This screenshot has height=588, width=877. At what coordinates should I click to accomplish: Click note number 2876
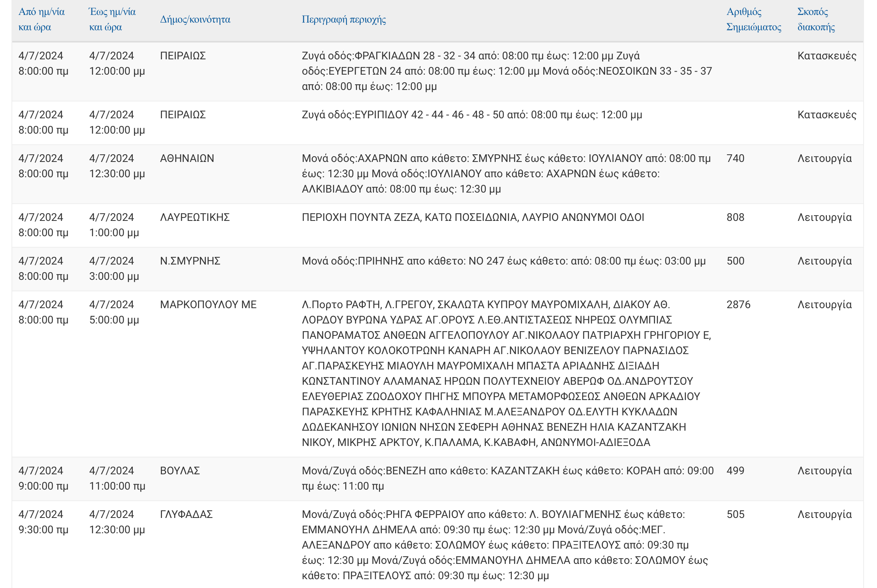point(738,304)
